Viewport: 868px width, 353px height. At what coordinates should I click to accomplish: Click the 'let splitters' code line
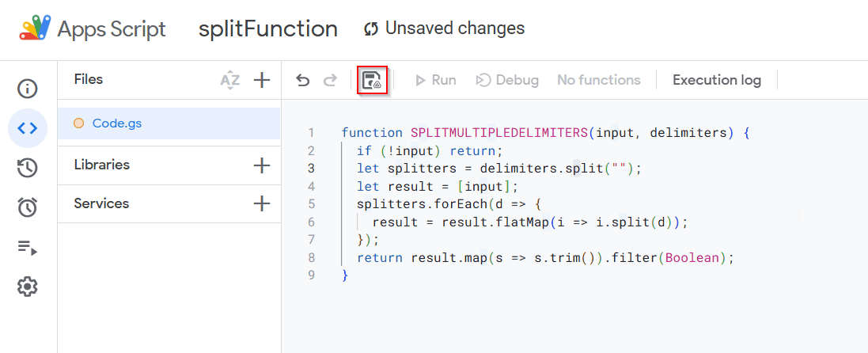pyautogui.click(x=498, y=169)
